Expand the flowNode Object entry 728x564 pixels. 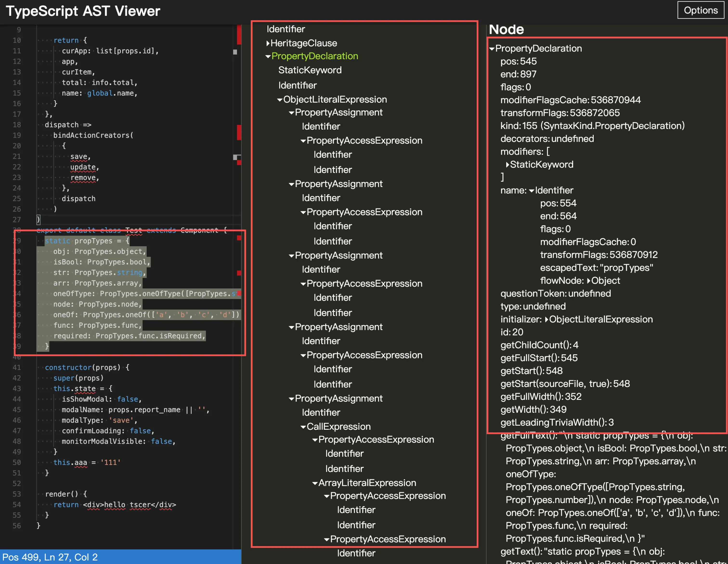(x=589, y=281)
